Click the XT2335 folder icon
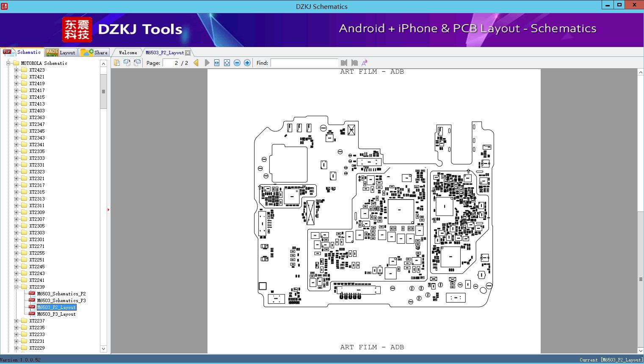The height and width of the screenshot is (364, 644). [x=24, y=151]
